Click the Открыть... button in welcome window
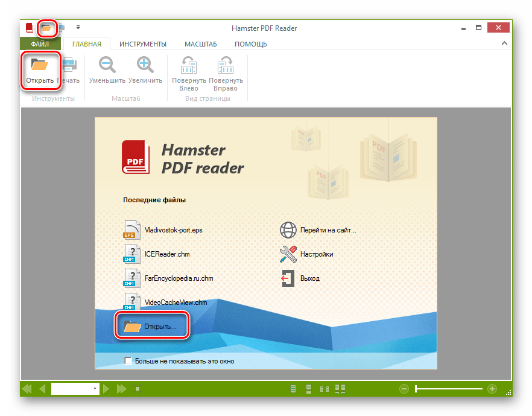Viewport: 532px width, 416px height. click(x=151, y=327)
